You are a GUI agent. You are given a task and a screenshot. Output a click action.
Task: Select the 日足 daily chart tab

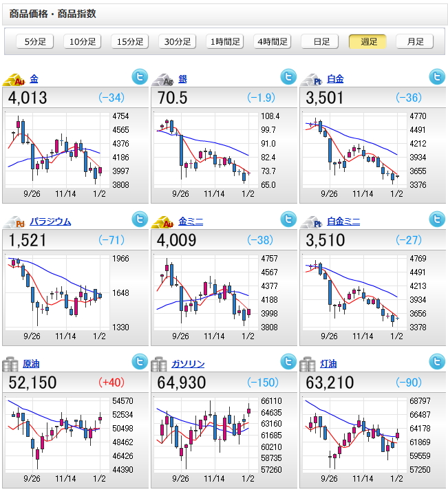[321, 41]
